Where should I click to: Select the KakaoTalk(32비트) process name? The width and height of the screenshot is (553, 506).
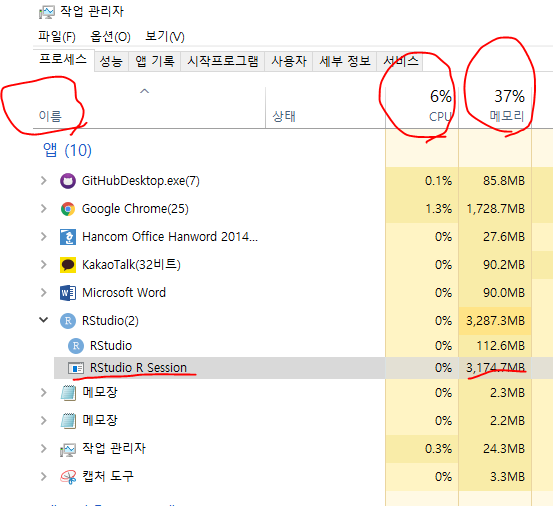click(131, 265)
